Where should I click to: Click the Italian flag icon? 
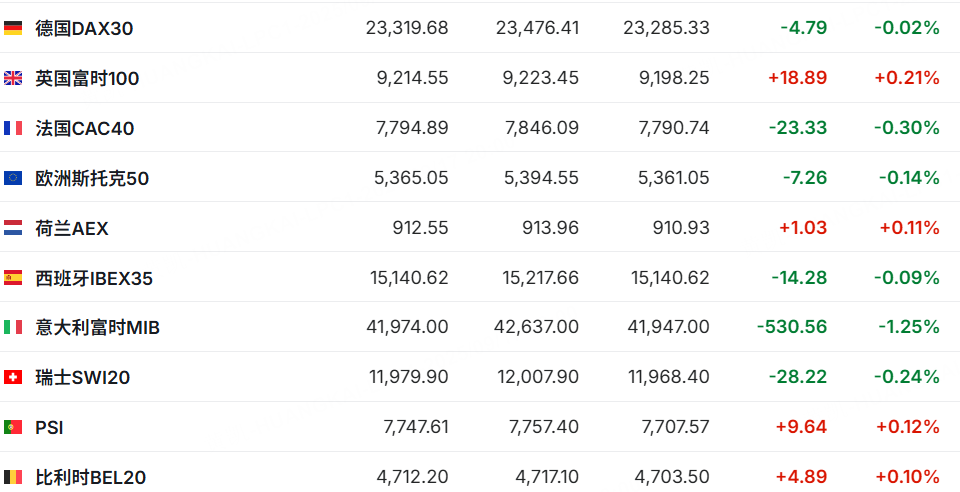pyautogui.click(x=13, y=327)
